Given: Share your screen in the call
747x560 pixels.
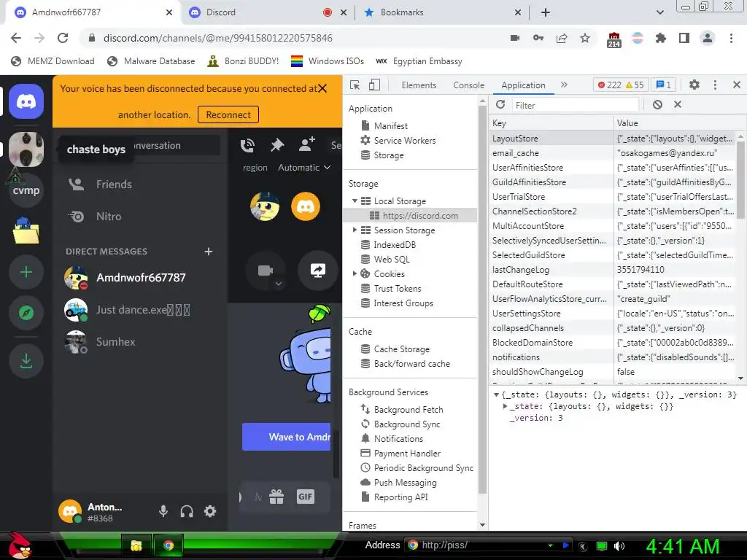Looking at the screenshot, I should 318,271.
